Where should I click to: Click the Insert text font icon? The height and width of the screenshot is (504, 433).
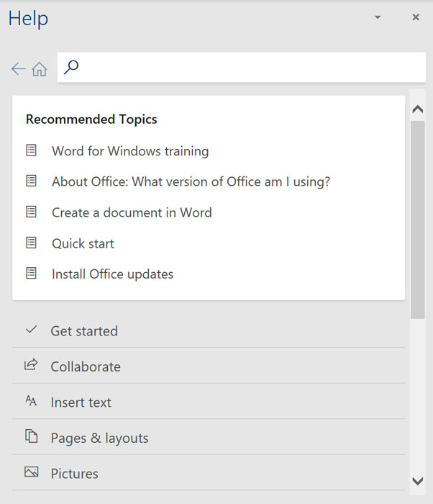click(31, 402)
